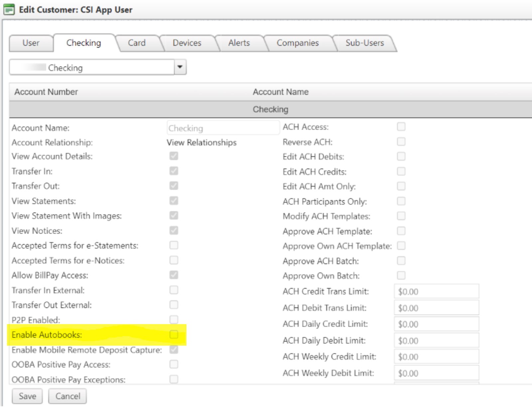Open View Relationships
The image size is (532, 407).
(x=201, y=142)
